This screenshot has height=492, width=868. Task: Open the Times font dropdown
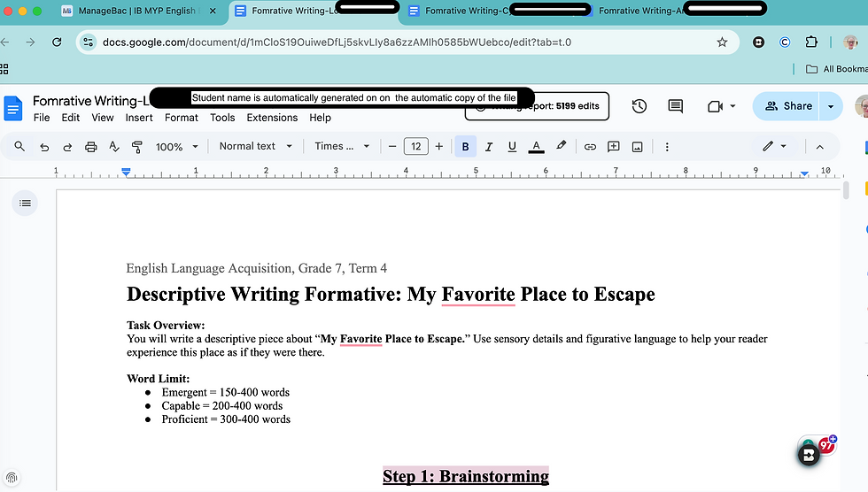point(342,146)
